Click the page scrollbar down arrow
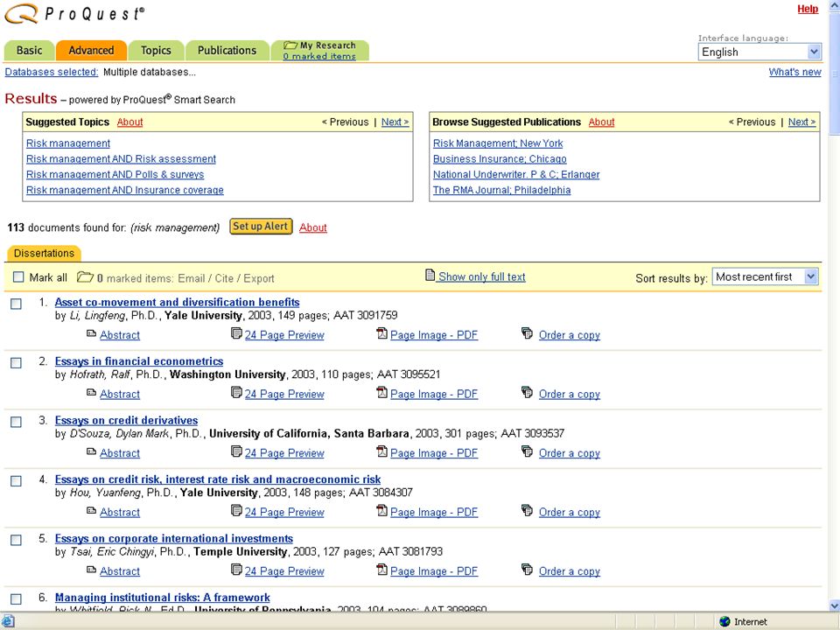This screenshot has height=630, width=840. tap(834, 605)
